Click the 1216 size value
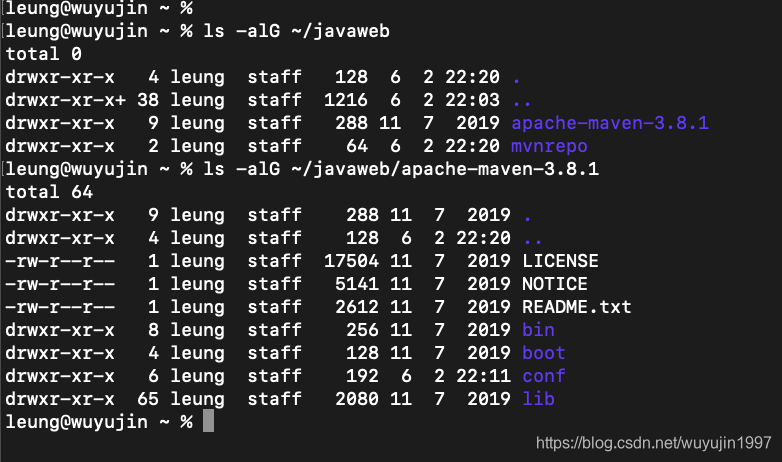This screenshot has height=462, width=782. click(x=346, y=100)
